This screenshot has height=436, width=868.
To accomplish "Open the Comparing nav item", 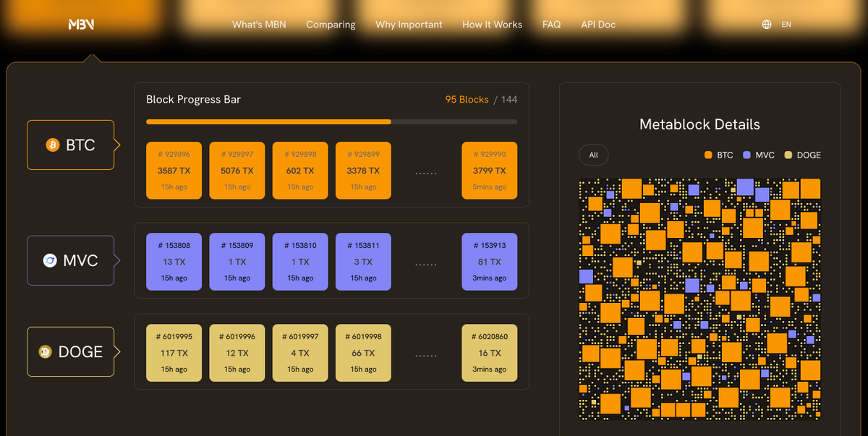I will (331, 24).
